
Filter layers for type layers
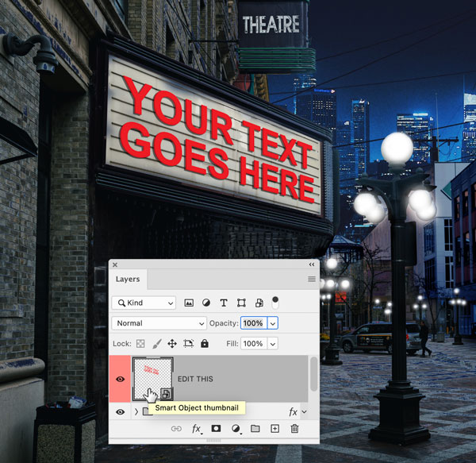tap(224, 303)
